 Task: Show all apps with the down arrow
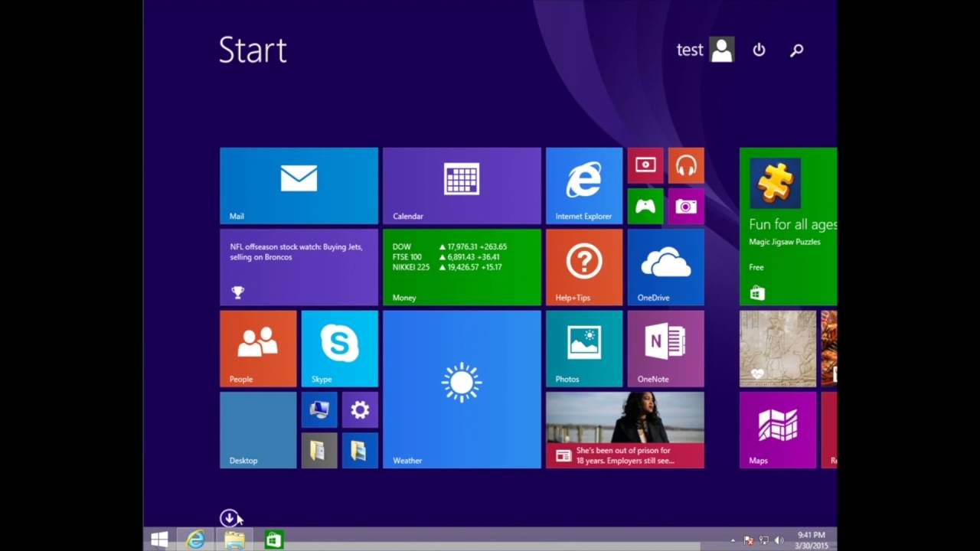coord(228,518)
